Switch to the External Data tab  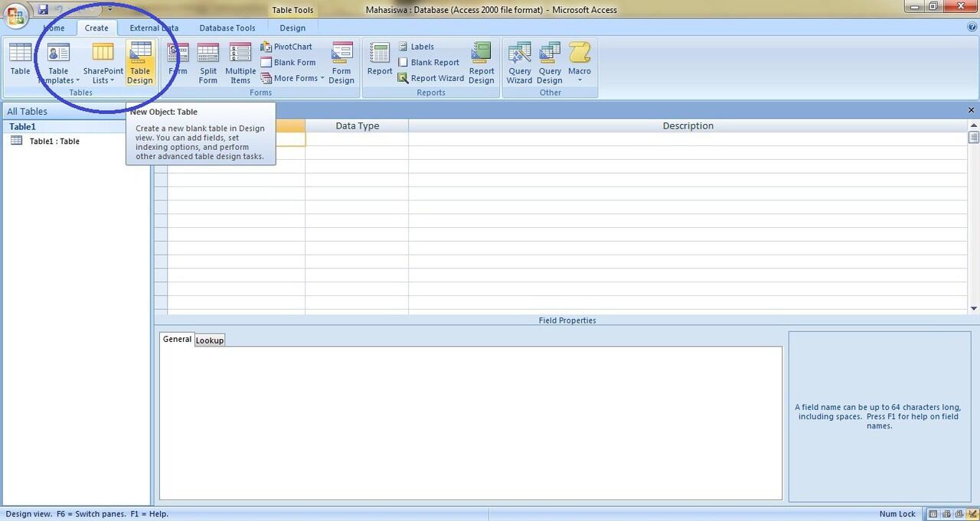154,28
